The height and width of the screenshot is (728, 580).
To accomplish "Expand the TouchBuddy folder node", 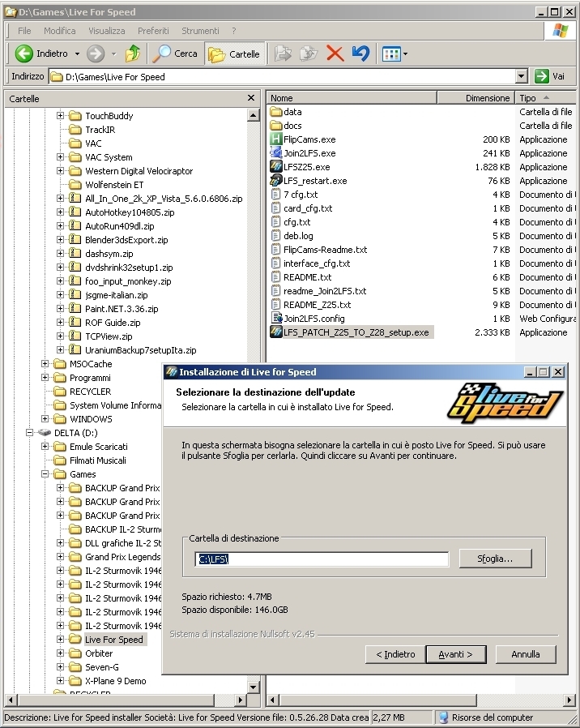I will click(60, 116).
